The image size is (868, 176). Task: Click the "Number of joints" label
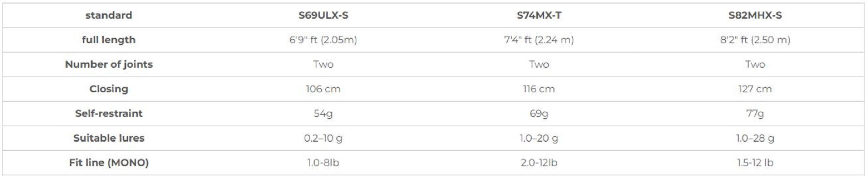point(108,64)
